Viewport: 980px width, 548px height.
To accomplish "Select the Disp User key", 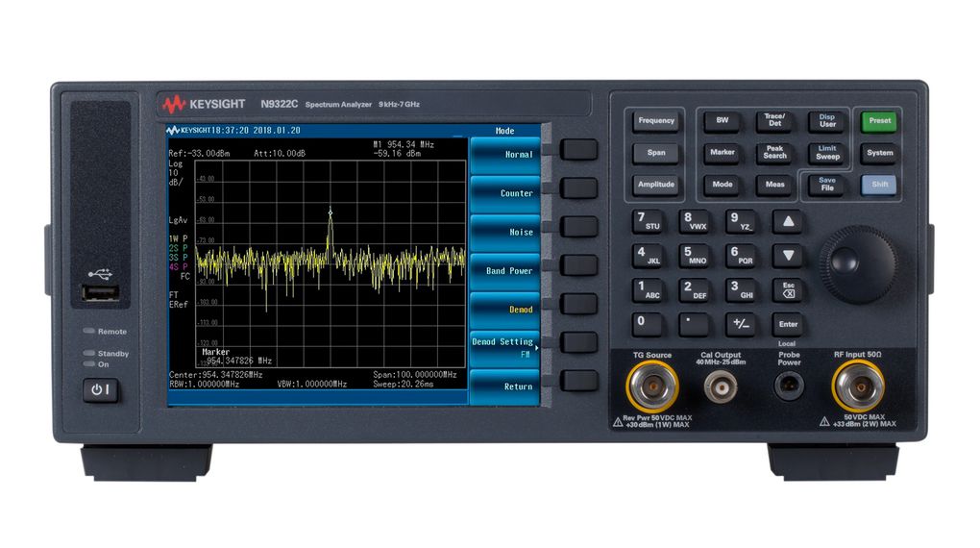I will pos(827,121).
